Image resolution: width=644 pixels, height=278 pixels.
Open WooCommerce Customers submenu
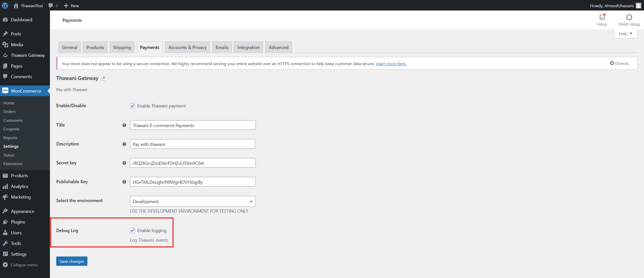[13, 120]
